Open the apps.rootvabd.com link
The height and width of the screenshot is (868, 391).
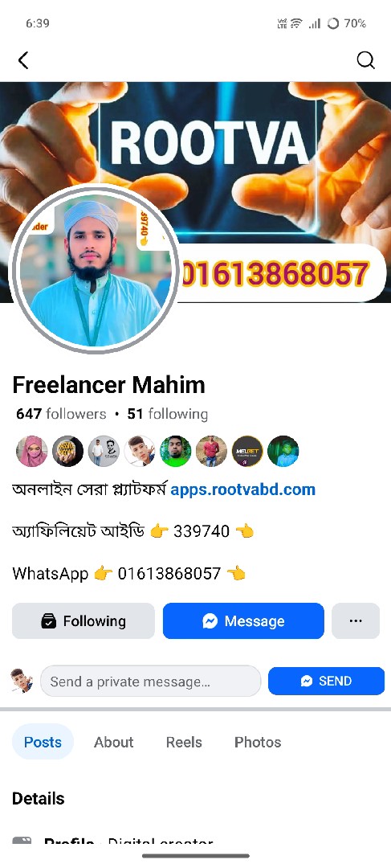coord(242,489)
